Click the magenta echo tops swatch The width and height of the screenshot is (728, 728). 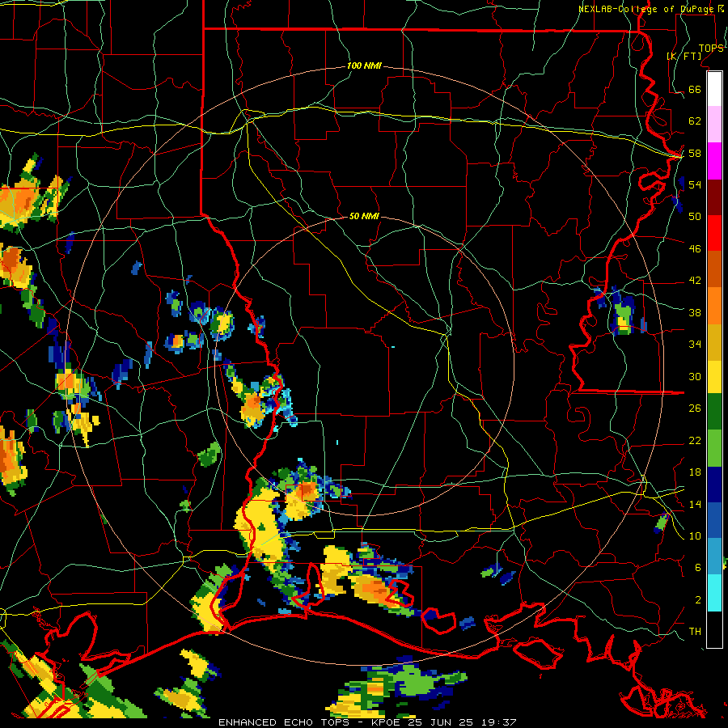tap(714, 161)
